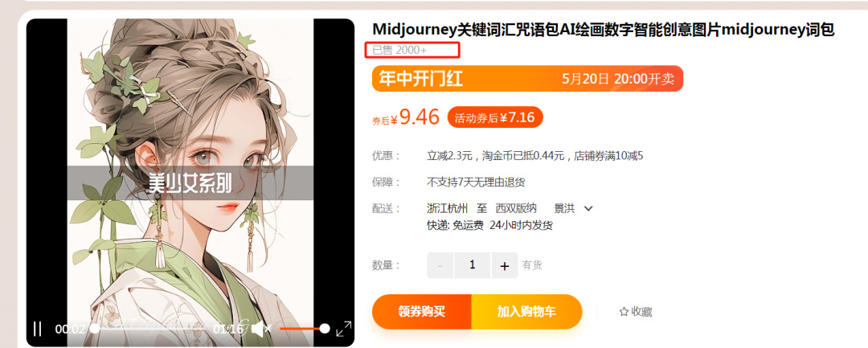Select the 西双版纳 destination text
868x348 pixels.
point(515,209)
